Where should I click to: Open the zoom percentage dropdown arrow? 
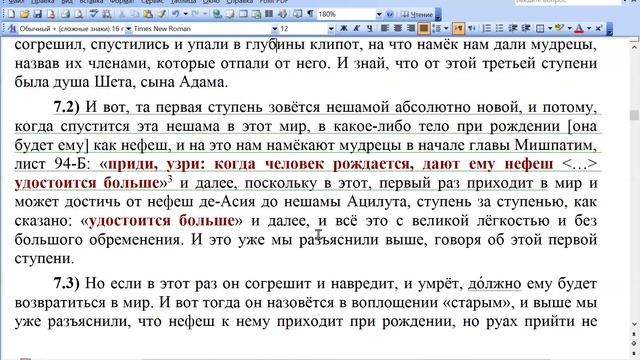379,14
